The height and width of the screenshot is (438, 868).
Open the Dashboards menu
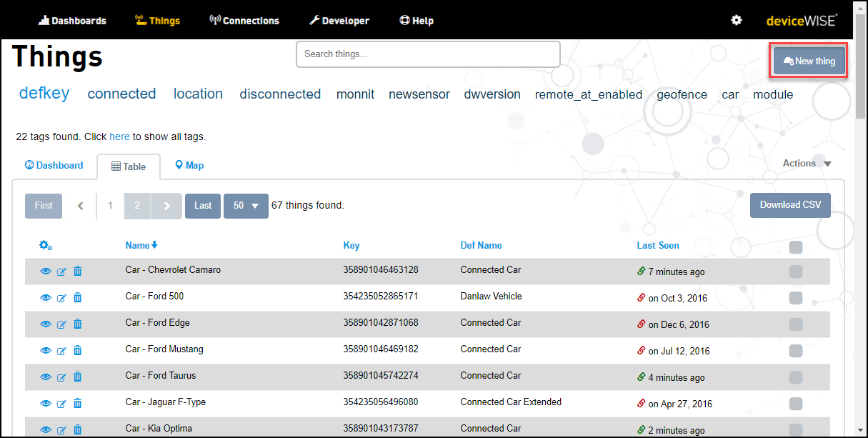[x=72, y=21]
